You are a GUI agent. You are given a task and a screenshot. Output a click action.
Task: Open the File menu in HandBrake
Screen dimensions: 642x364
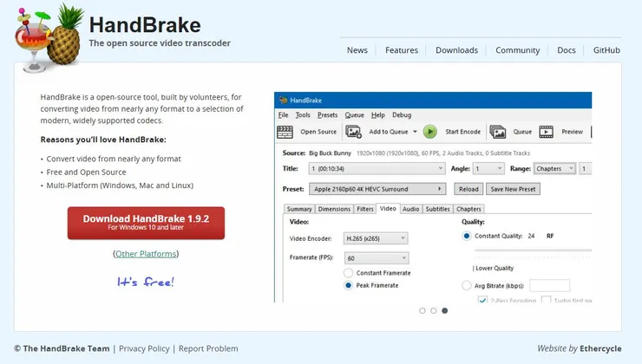[284, 115]
